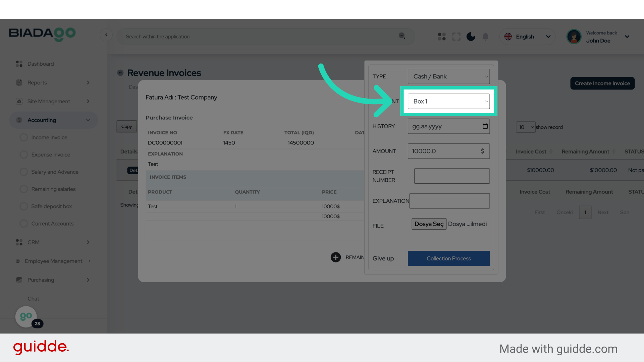Viewport: 644px width, 362px height.
Task: Collapse the Accounting section chevron
Action: tap(88, 120)
